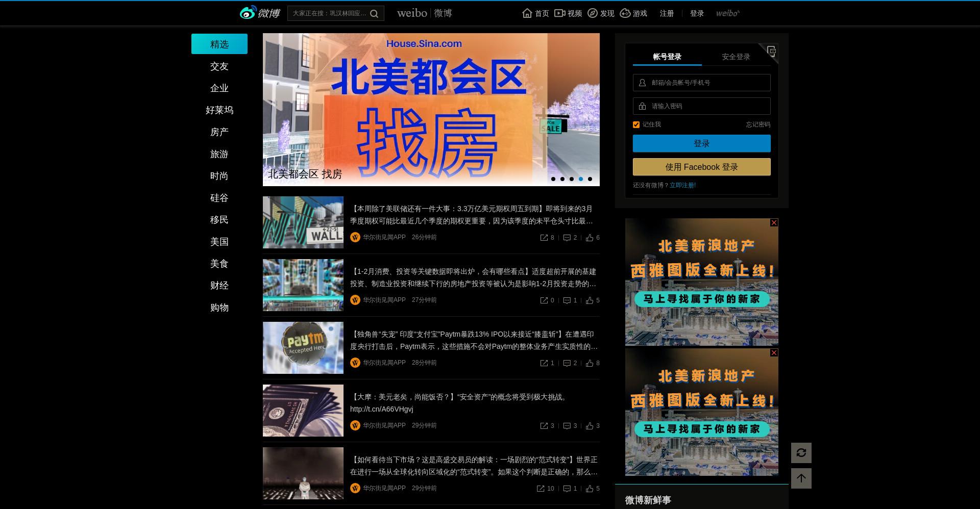
Task: Select the 精选 category
Action: (219, 44)
